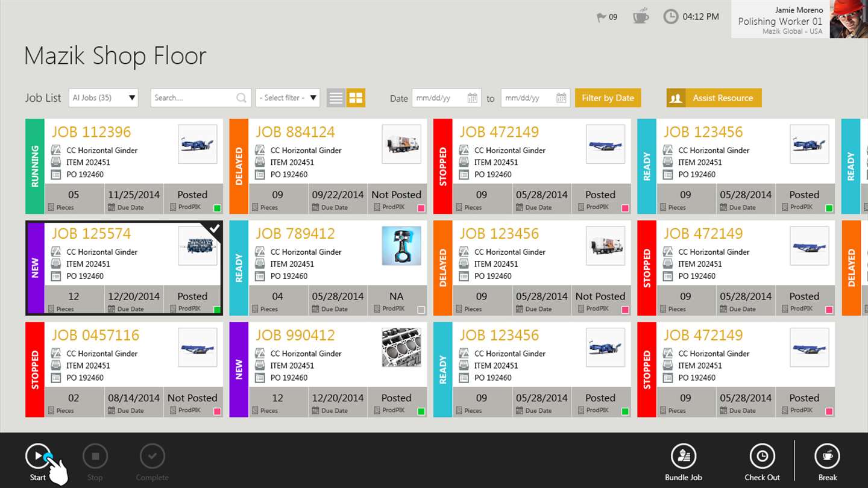Viewport: 868px width, 488px height.
Task: Open piston rod thumbnail on JOB 789412
Action: [401, 246]
